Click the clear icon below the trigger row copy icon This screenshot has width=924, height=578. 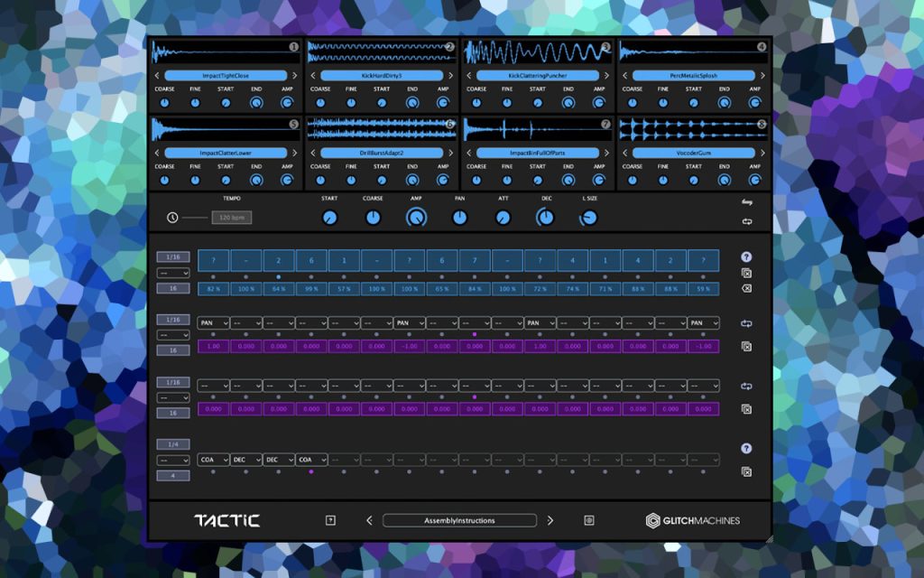(746, 288)
